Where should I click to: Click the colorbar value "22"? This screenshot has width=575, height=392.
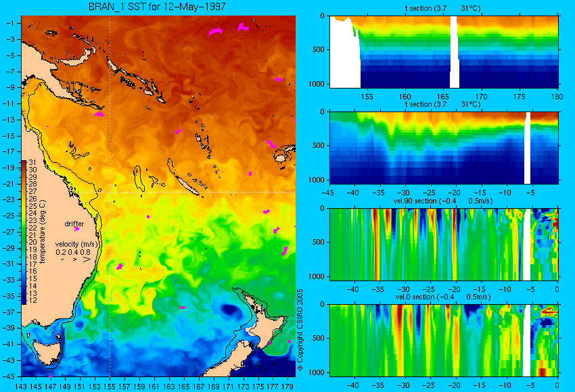(x=32, y=228)
